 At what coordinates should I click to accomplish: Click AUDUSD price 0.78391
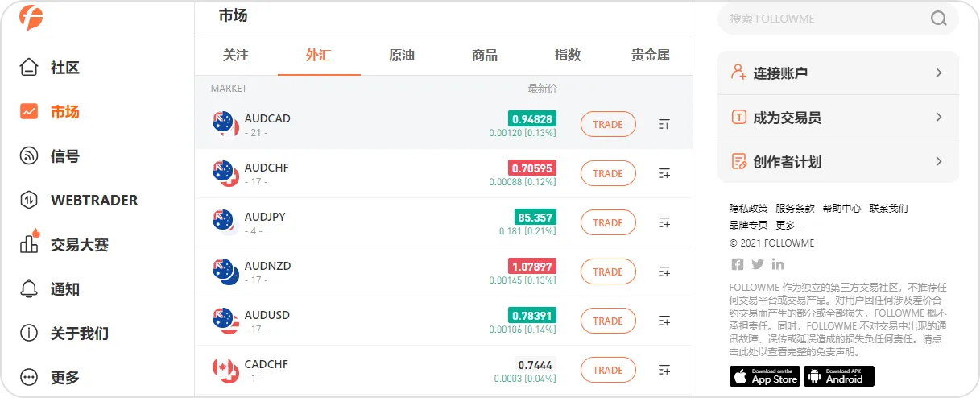pos(532,315)
